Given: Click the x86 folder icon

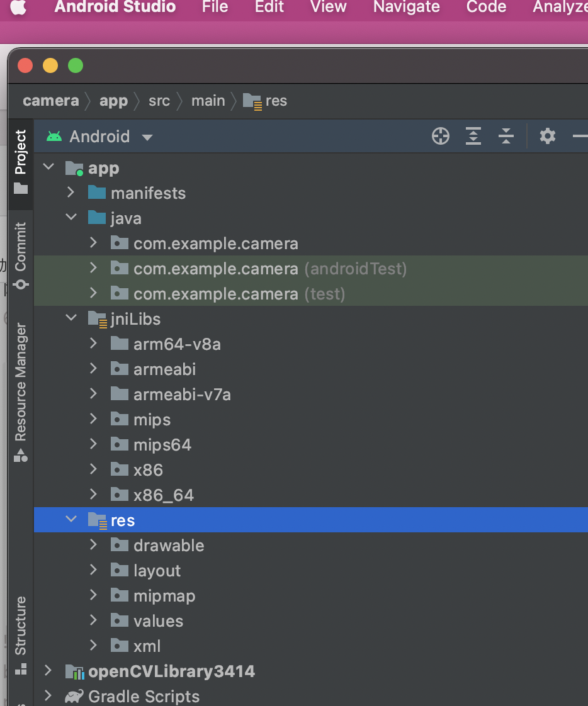Looking at the screenshot, I should 120,469.
